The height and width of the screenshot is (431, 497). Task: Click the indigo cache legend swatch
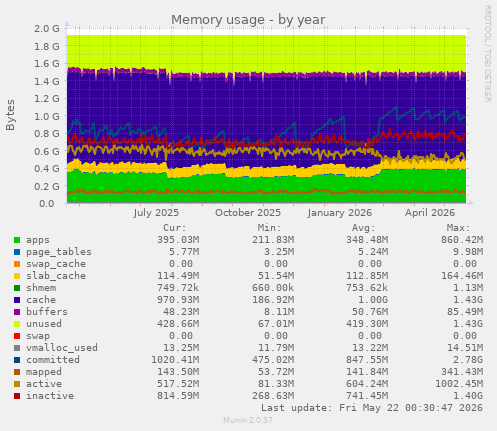(17, 300)
